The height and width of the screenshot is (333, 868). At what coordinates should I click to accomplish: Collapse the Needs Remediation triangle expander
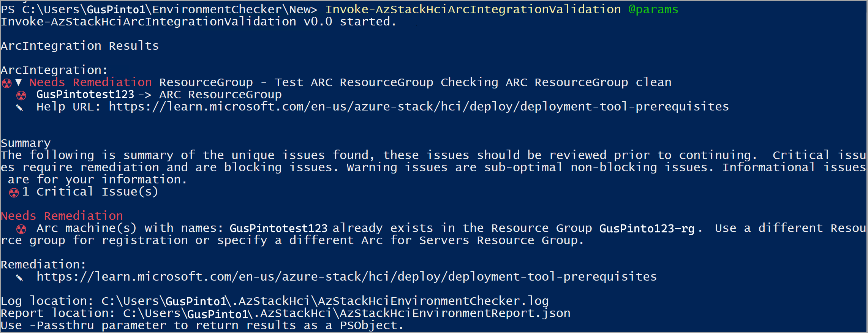[x=19, y=82]
